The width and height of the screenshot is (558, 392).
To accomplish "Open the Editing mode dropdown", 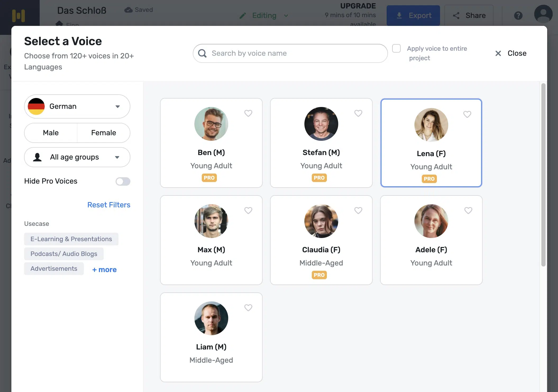I will [286, 16].
